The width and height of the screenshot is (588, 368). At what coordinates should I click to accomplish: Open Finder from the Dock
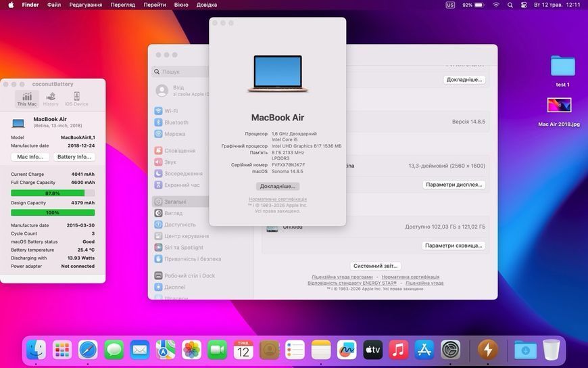[36, 350]
